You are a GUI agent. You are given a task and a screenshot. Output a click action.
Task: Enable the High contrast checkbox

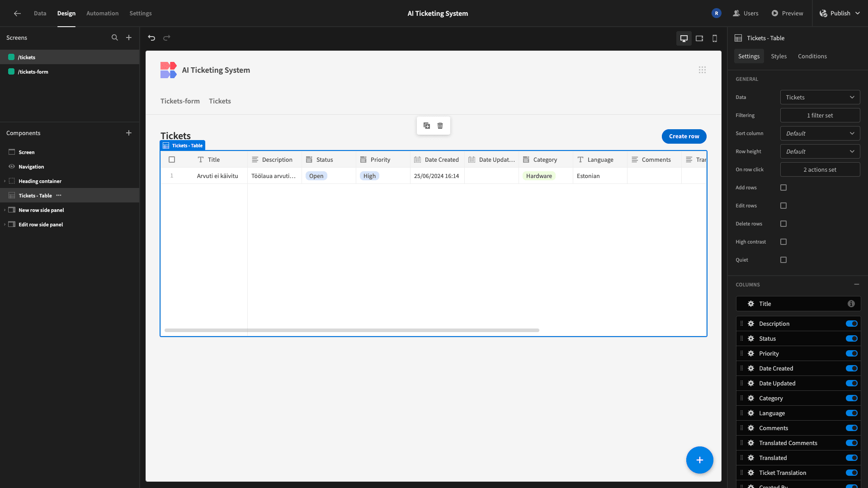coord(783,242)
